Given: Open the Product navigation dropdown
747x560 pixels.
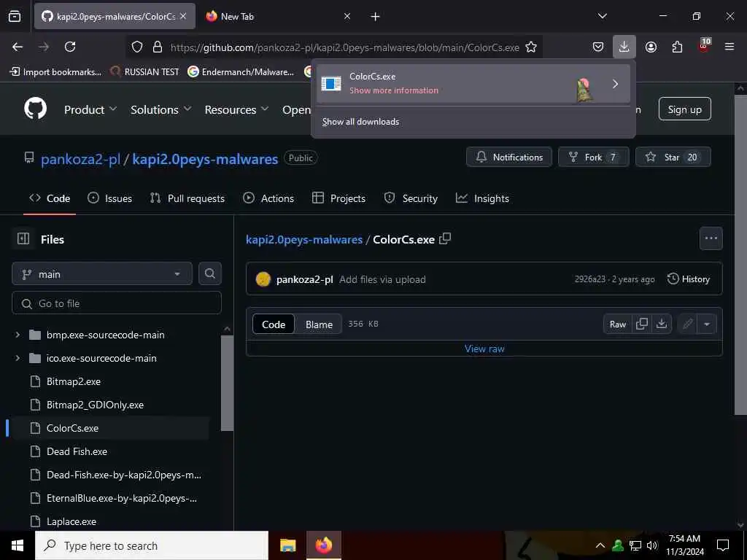Looking at the screenshot, I should pyautogui.click(x=90, y=109).
